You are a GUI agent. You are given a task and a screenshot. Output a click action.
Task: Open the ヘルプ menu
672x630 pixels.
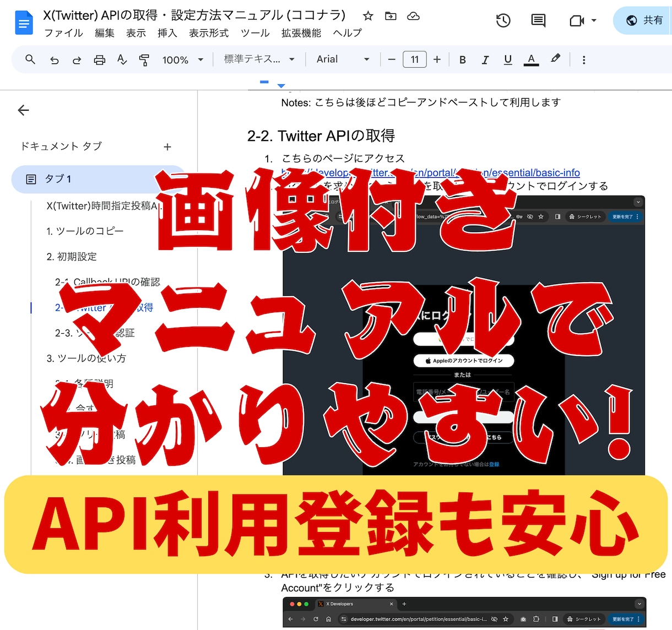point(348,33)
